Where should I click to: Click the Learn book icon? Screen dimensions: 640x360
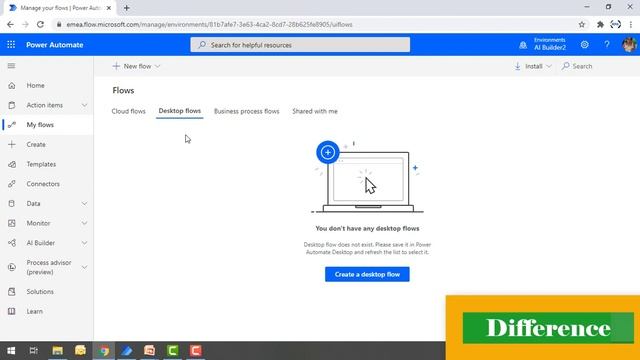coord(12,311)
